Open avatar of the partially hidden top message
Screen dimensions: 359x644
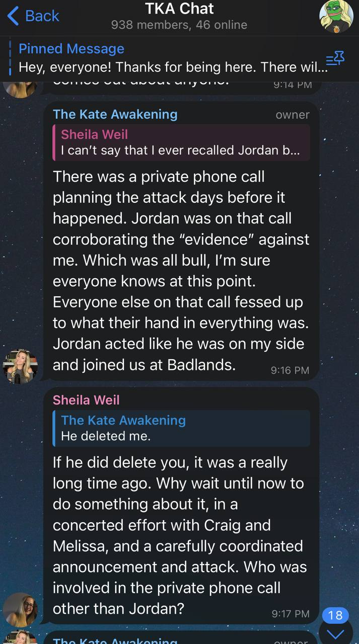[x=20, y=89]
